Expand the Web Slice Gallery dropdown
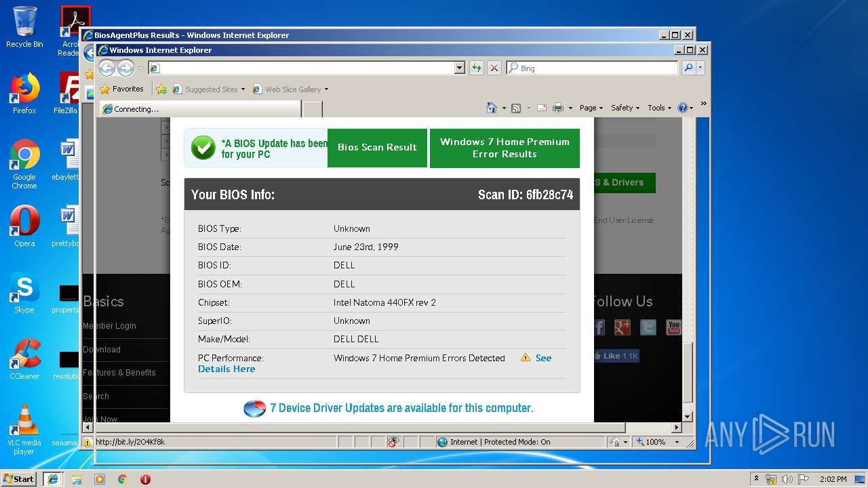868x488 pixels. coord(326,89)
